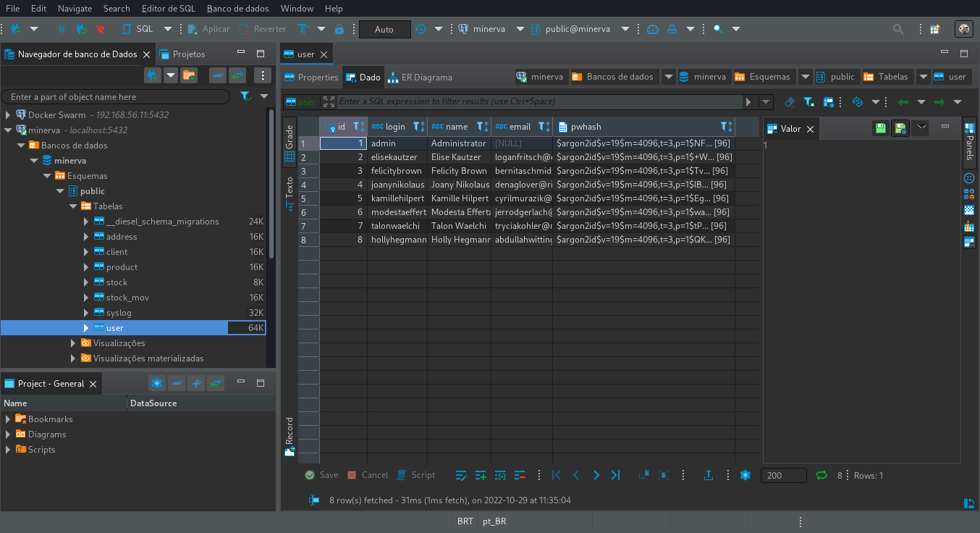The height and width of the screenshot is (533, 980).
Task: Open the SQL editor dropdown arrow
Action: click(x=167, y=29)
